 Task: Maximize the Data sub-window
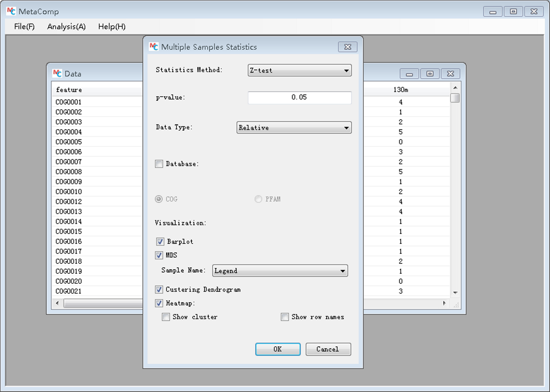[430, 74]
